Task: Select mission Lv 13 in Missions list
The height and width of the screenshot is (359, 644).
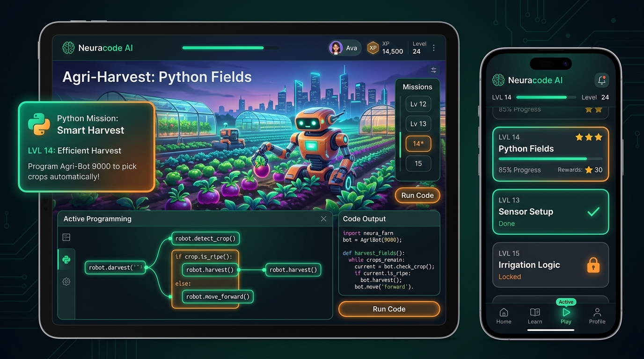Action: [x=418, y=124]
